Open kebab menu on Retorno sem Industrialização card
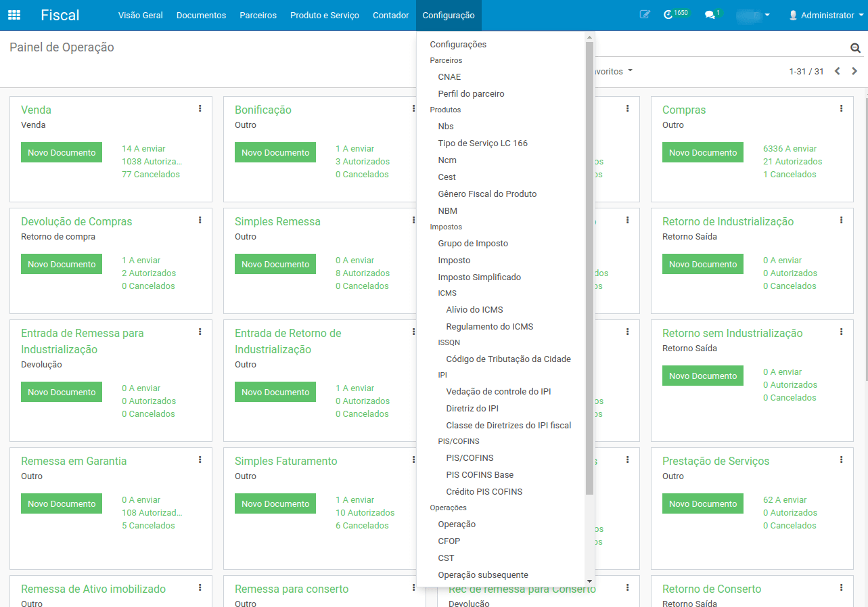The width and height of the screenshot is (868, 607). pos(841,332)
